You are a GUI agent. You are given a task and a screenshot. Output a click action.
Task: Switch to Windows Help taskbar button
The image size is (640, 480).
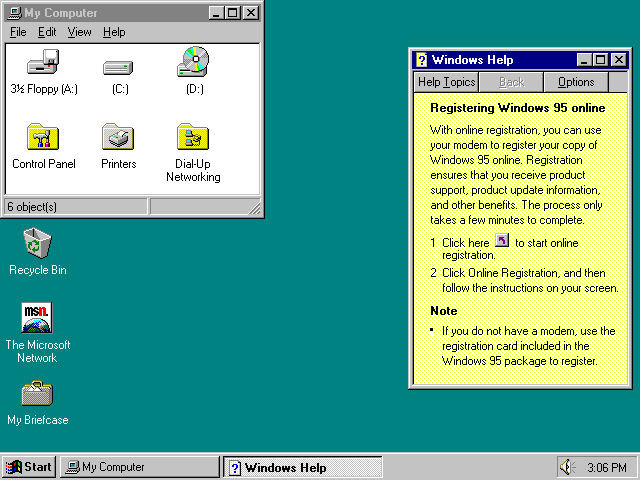[x=302, y=467]
